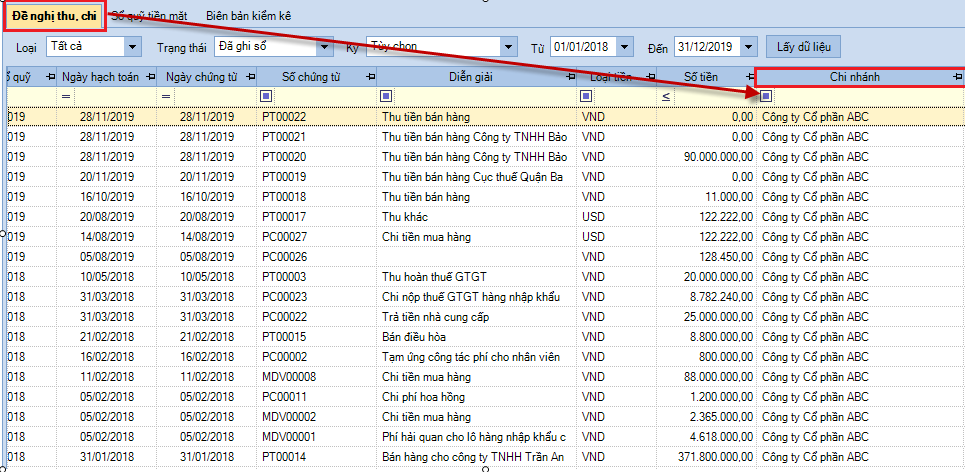Select voucher MDV00001
965x472 pixels.
click(289, 437)
